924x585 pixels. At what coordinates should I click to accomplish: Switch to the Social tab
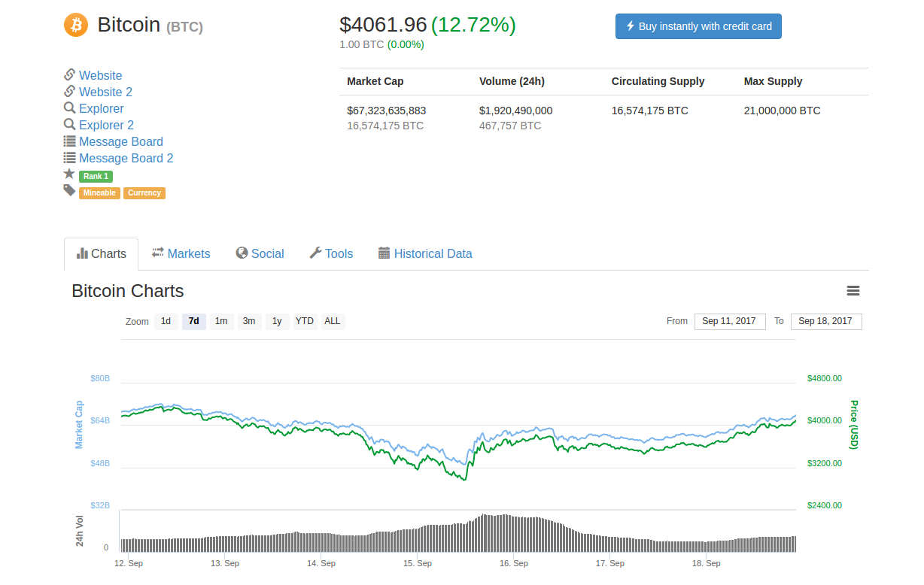click(260, 254)
